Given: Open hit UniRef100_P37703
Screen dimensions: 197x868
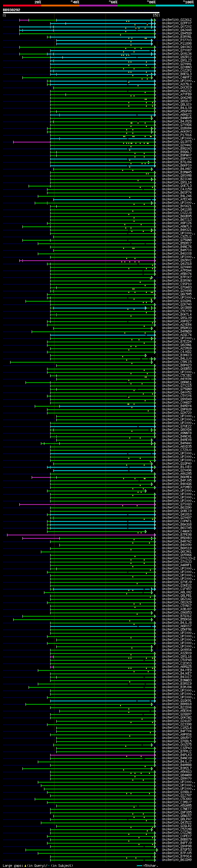Looking at the screenshot, I should pyautogui.click(x=177, y=40).
